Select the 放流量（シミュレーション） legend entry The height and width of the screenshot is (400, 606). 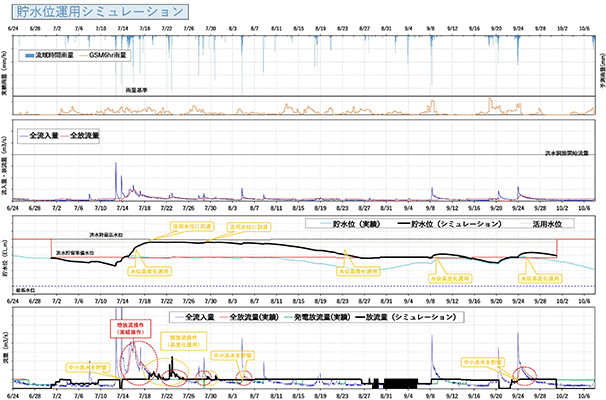tap(406, 317)
